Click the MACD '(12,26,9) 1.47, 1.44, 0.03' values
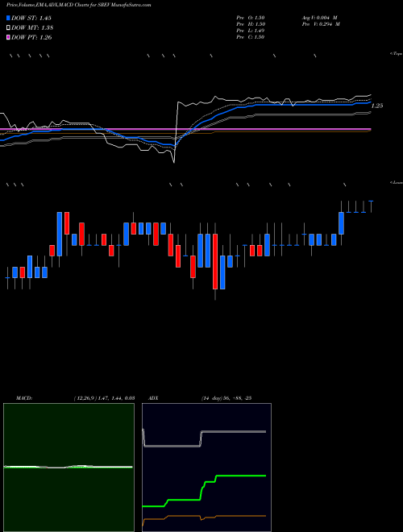Screen dimensions: 403x532 (105, 398)
